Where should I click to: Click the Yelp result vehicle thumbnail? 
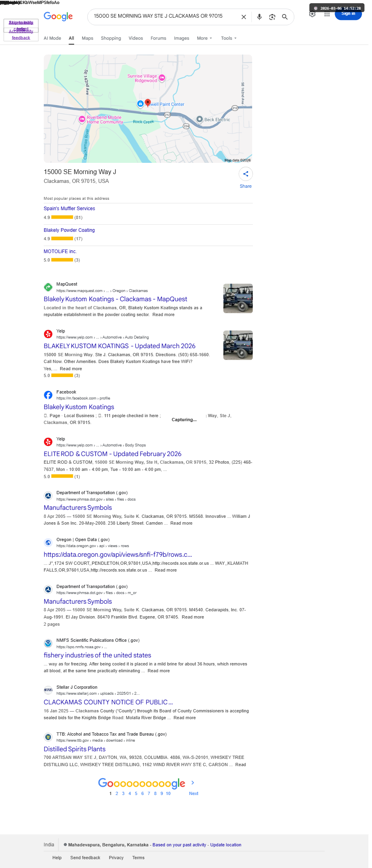tap(238, 345)
